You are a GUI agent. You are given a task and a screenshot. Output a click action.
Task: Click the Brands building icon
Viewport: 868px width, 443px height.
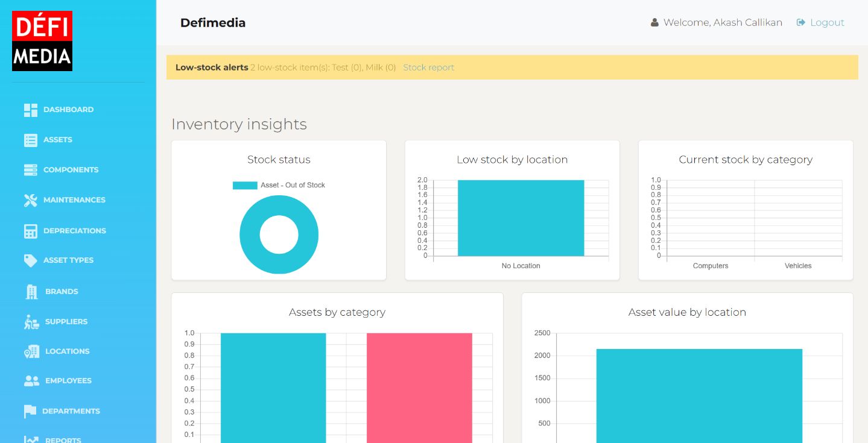pyautogui.click(x=31, y=292)
